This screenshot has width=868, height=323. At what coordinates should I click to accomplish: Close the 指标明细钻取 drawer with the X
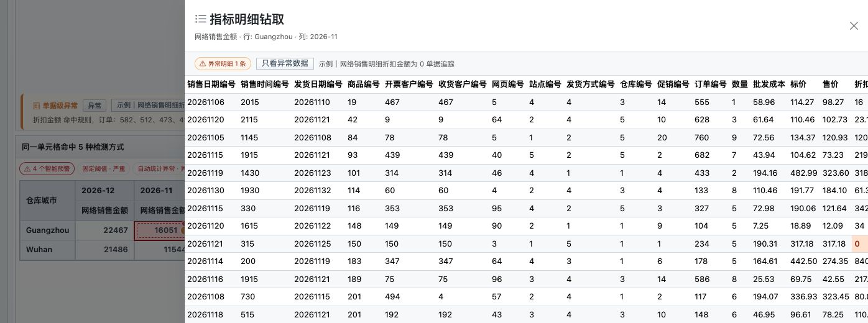[x=854, y=25]
